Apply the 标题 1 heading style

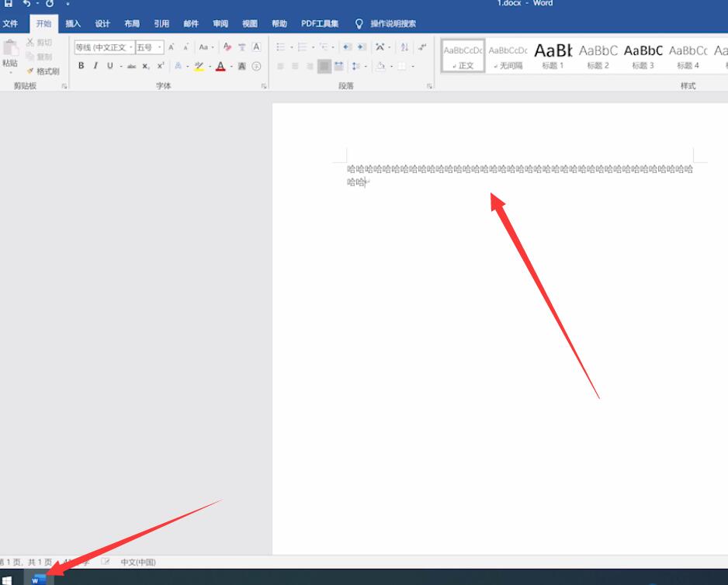click(x=553, y=56)
